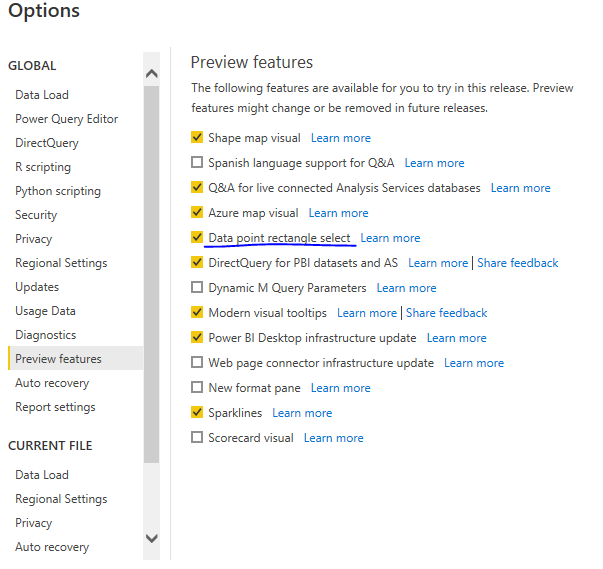Open Current File Regional Settings
The height and width of the screenshot is (569, 603).
(x=61, y=499)
